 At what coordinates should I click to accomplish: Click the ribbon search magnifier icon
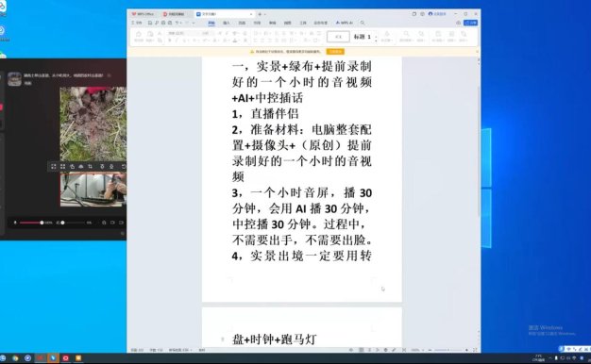pyautogui.click(x=363, y=23)
